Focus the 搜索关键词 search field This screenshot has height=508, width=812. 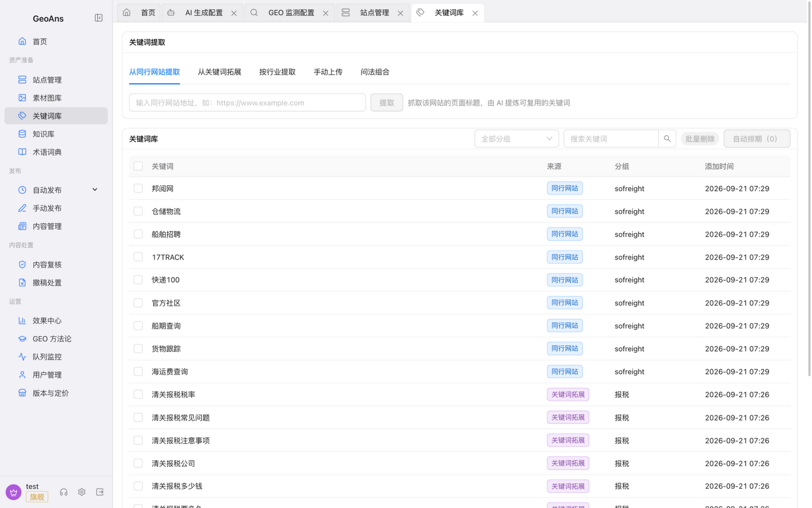click(611, 139)
